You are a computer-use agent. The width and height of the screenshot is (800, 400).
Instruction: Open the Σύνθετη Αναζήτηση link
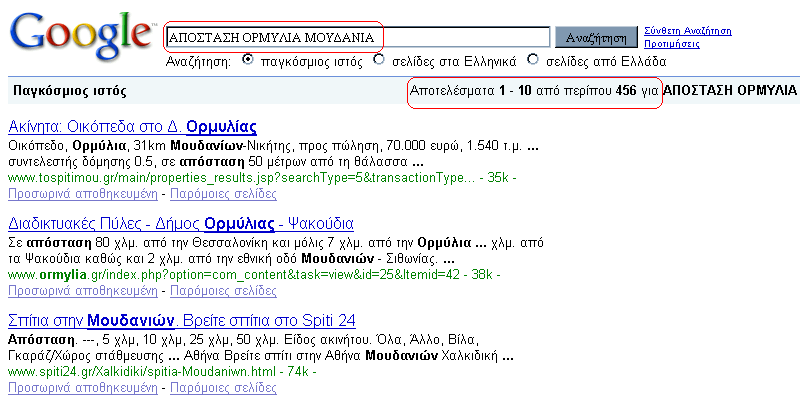coord(687,31)
